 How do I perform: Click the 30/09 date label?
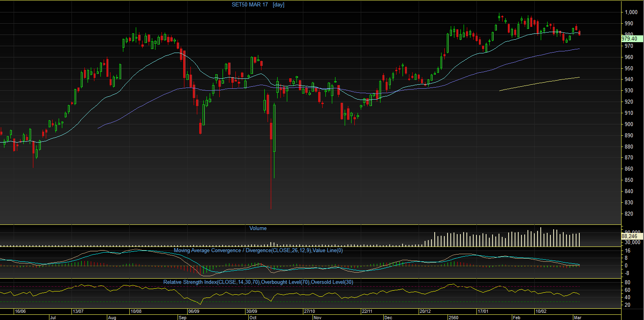click(x=251, y=312)
